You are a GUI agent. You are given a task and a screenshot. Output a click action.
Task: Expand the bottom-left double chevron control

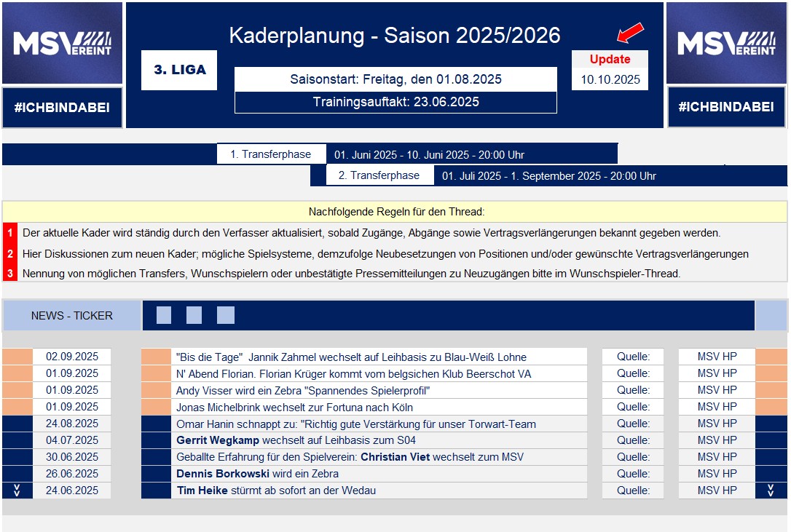coord(16,489)
